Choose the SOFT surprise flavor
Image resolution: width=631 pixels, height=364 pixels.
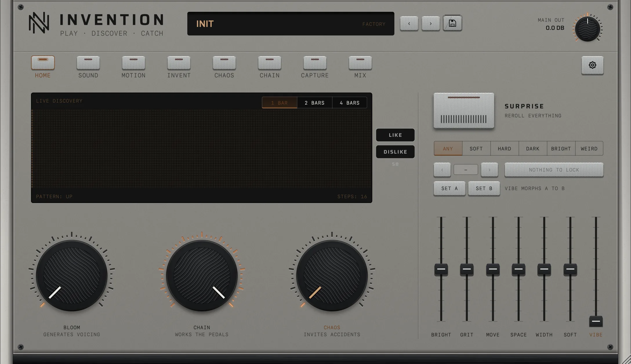tap(476, 148)
